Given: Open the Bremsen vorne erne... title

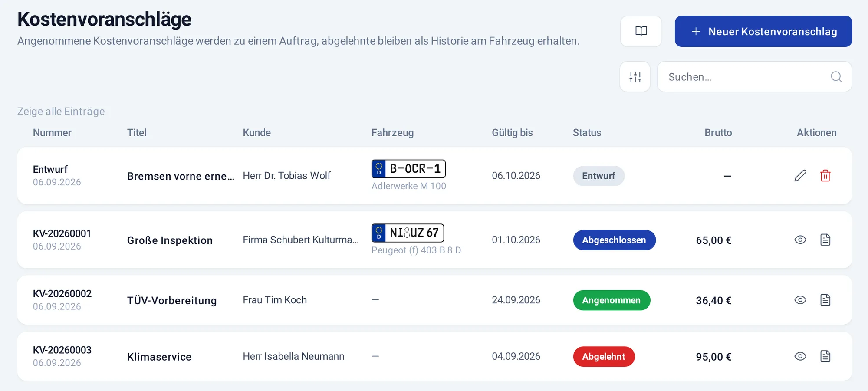Looking at the screenshot, I should coord(181,176).
